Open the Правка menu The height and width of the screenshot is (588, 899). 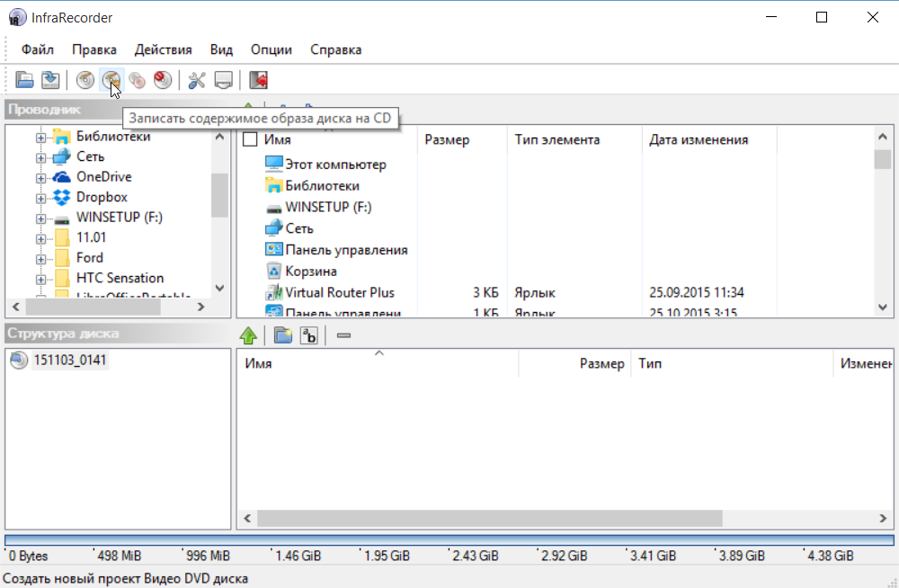click(94, 50)
